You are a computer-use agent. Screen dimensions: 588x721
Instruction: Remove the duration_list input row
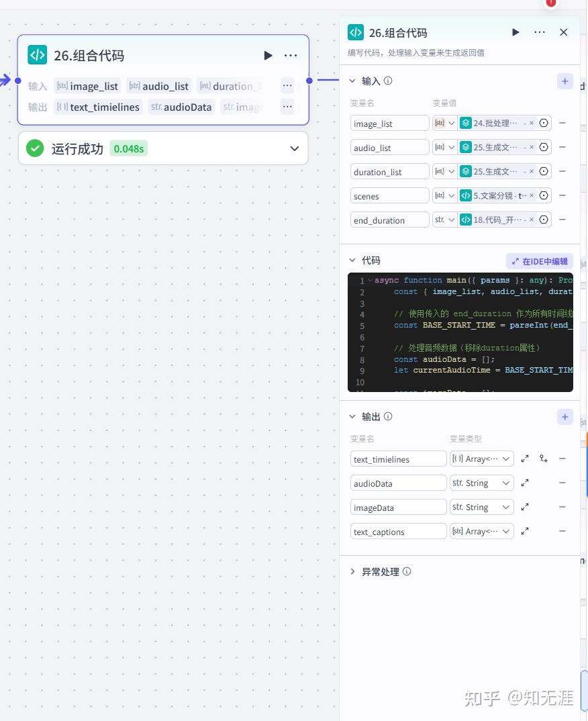[562, 171]
